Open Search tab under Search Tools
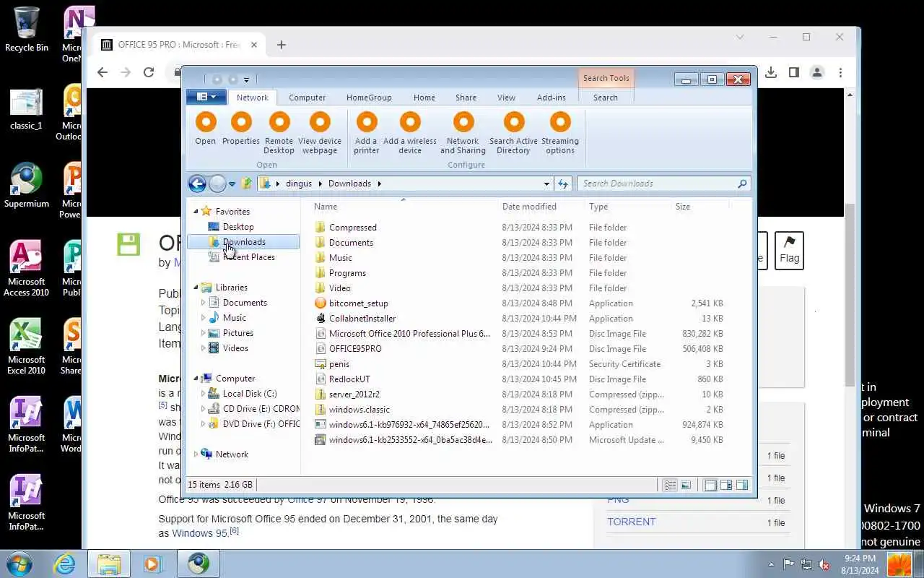 coord(606,98)
